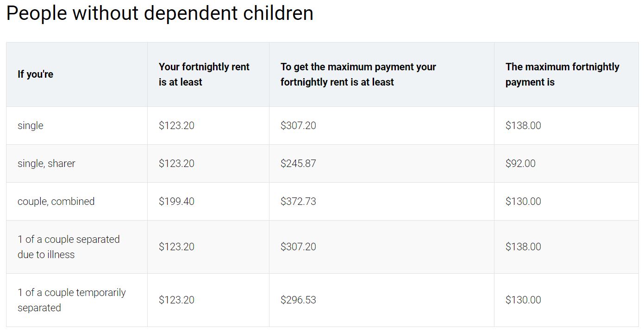
Task: Select the $92.00 maximum payment cell
Action: (x=520, y=163)
